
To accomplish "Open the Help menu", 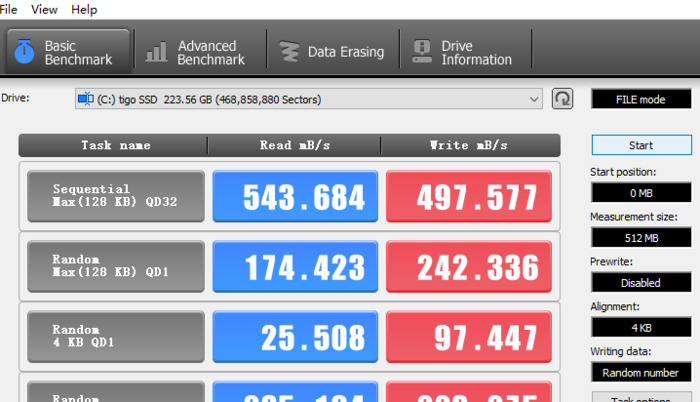I will (84, 9).
